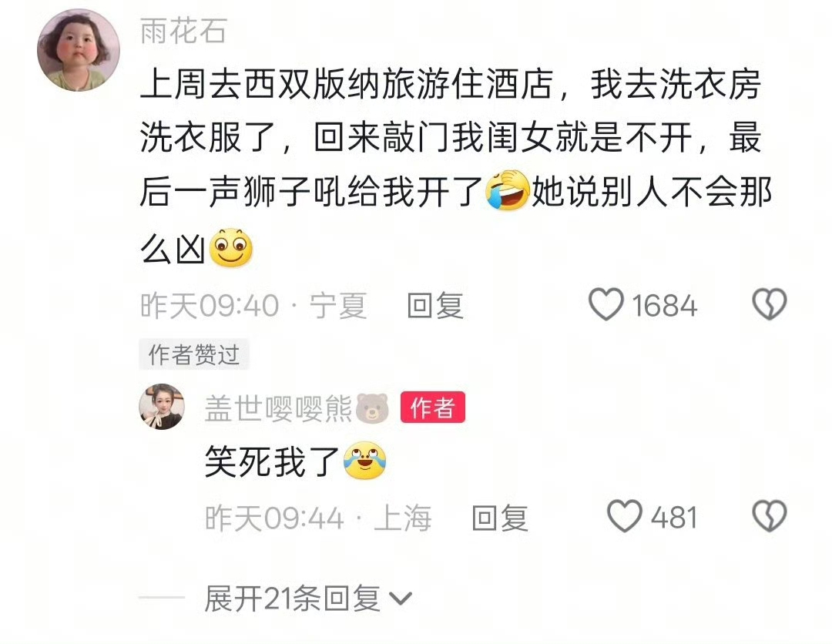Click the crying-laugh emoji after 笑死我了

(x=364, y=461)
